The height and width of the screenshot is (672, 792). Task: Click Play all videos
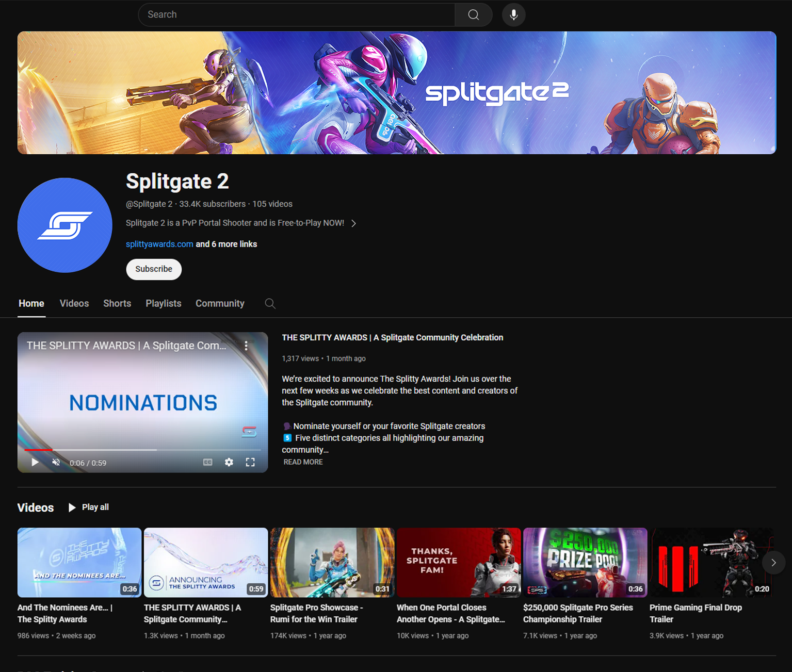[89, 507]
